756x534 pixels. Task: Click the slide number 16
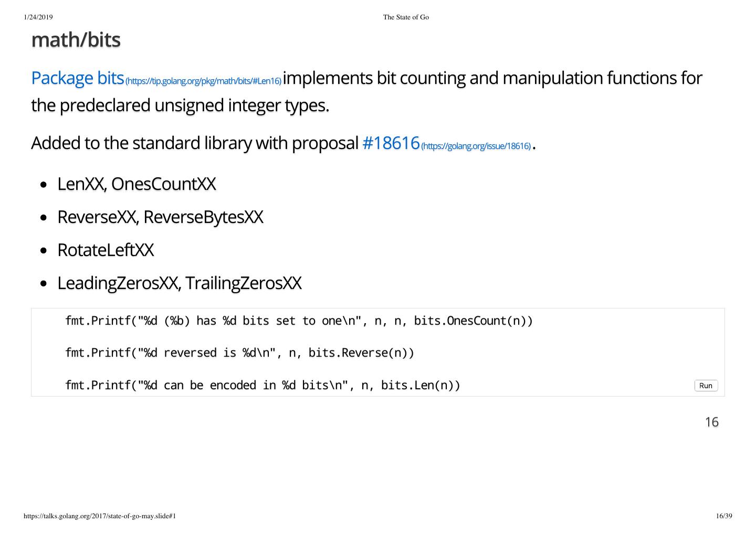(x=711, y=422)
